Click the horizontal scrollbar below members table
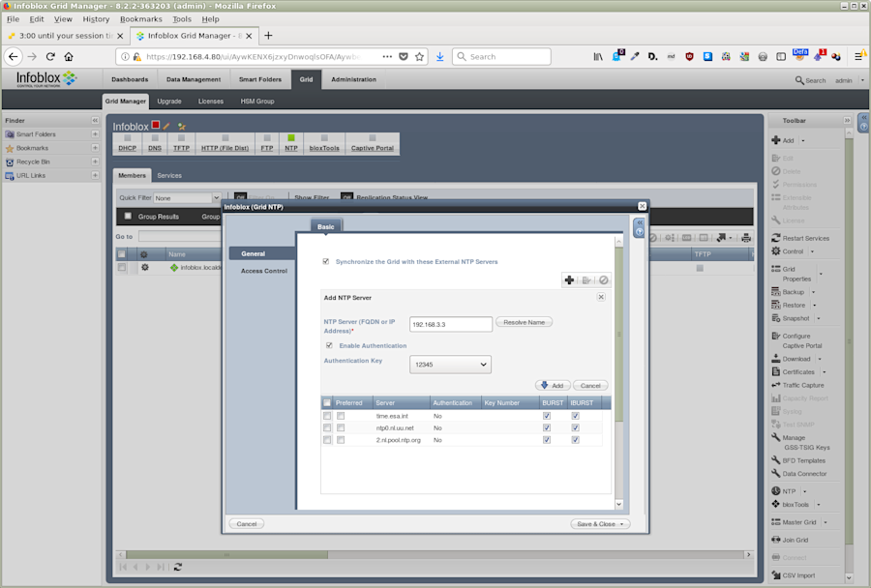The image size is (871, 588). [x=226, y=555]
